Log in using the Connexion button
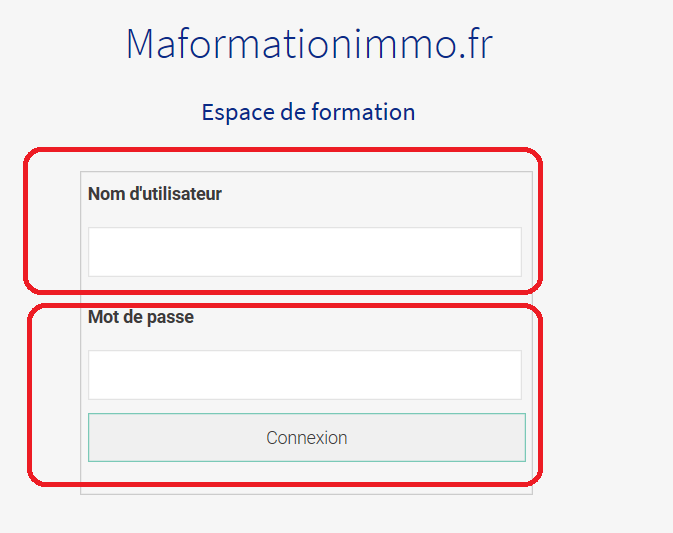This screenshot has height=533, width=673. 306,437
